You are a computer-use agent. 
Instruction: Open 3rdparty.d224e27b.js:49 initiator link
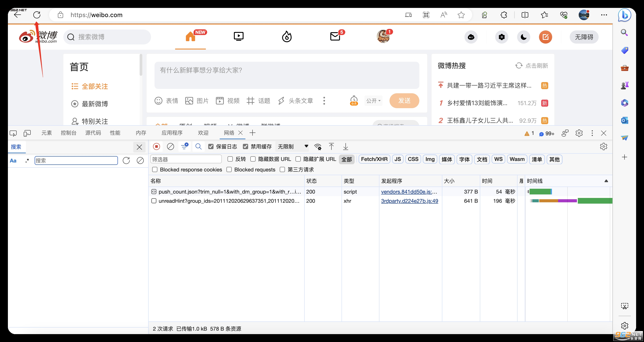(x=409, y=201)
